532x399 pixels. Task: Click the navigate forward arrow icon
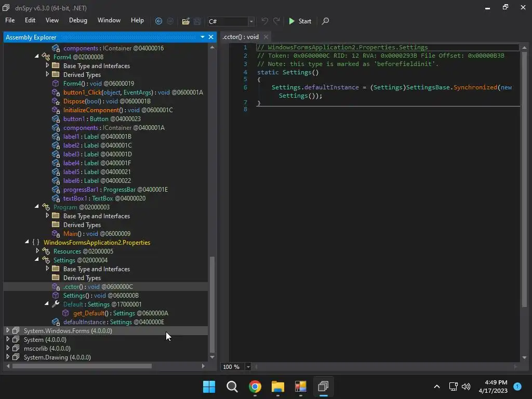coord(170,21)
